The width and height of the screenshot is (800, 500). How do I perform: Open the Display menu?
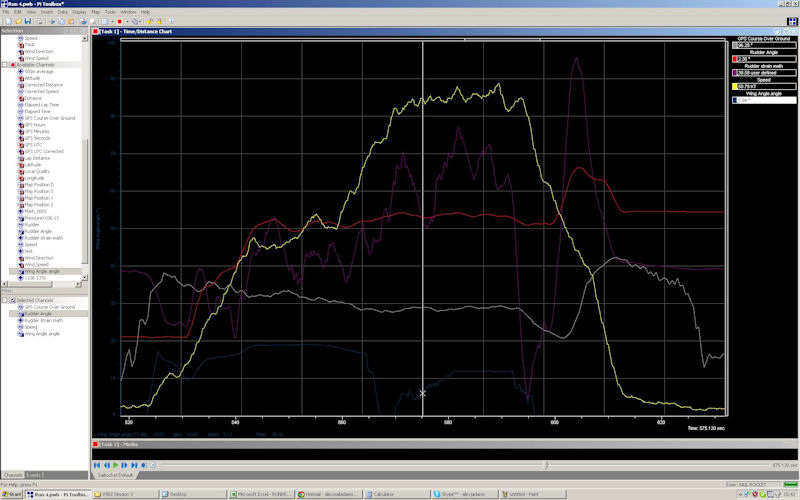pyautogui.click(x=79, y=11)
